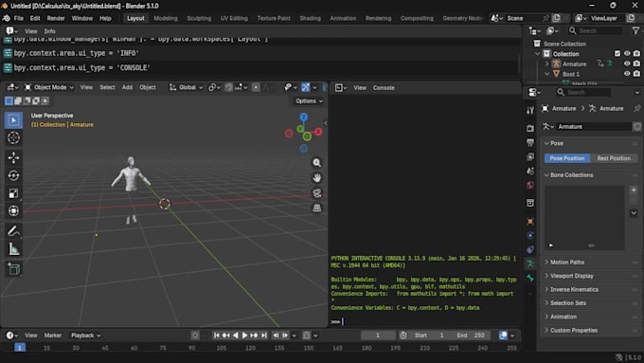This screenshot has width=644, height=363.
Task: Add a new bone collection
Action: 634,191
